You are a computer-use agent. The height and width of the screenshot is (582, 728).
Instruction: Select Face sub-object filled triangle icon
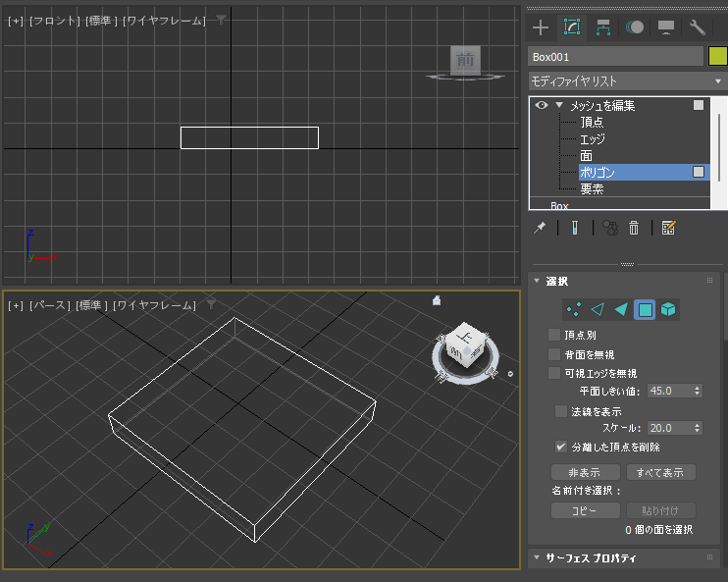coord(621,309)
